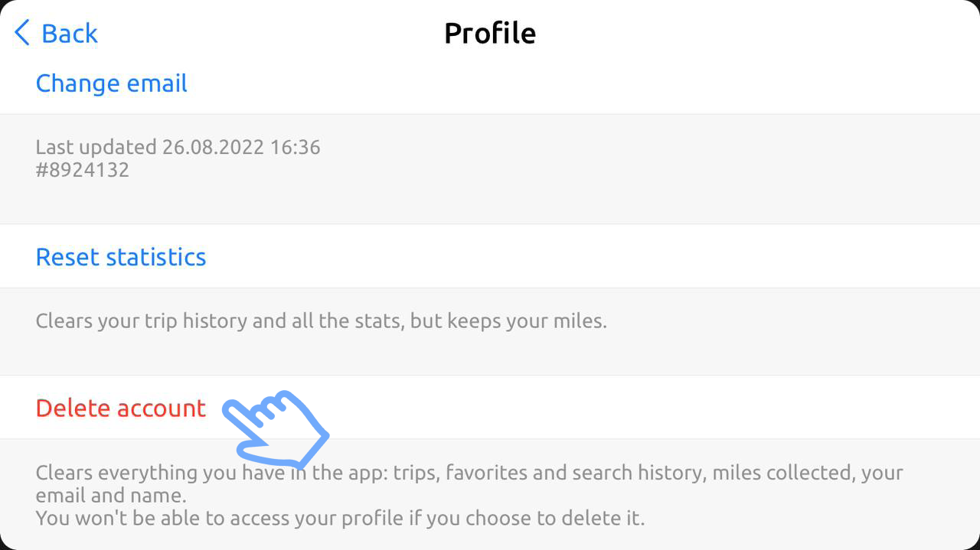Open the Change email option
The width and height of the screenshot is (980, 550).
point(112,83)
